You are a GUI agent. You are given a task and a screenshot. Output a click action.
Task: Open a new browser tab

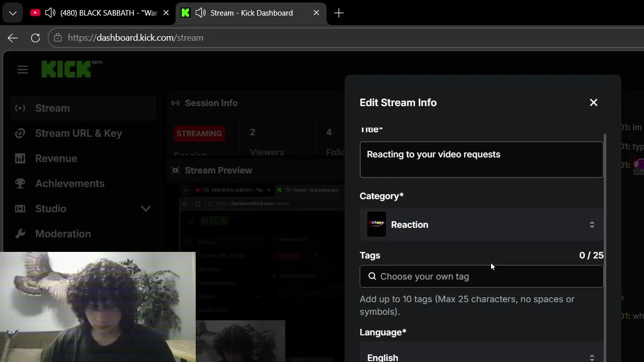[x=339, y=13]
